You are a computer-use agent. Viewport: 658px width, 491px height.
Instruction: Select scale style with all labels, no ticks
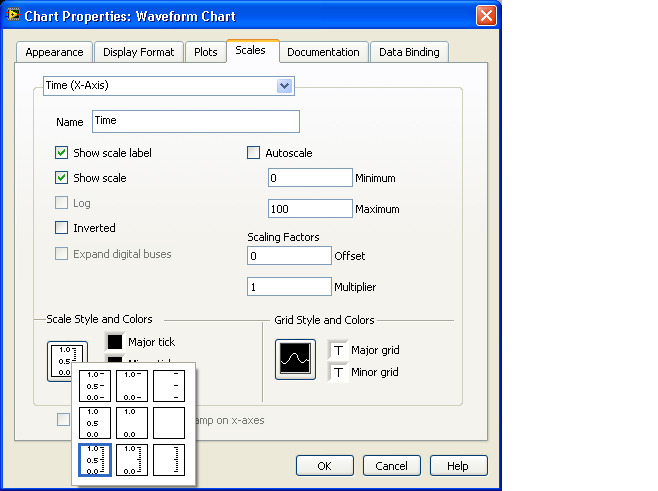pos(96,422)
